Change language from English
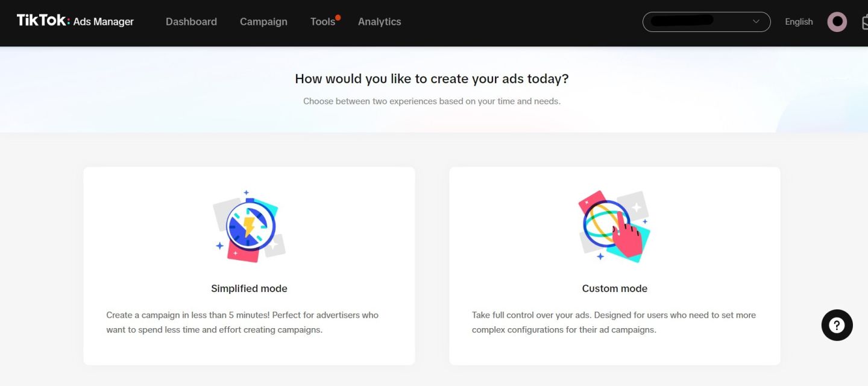 tap(799, 22)
